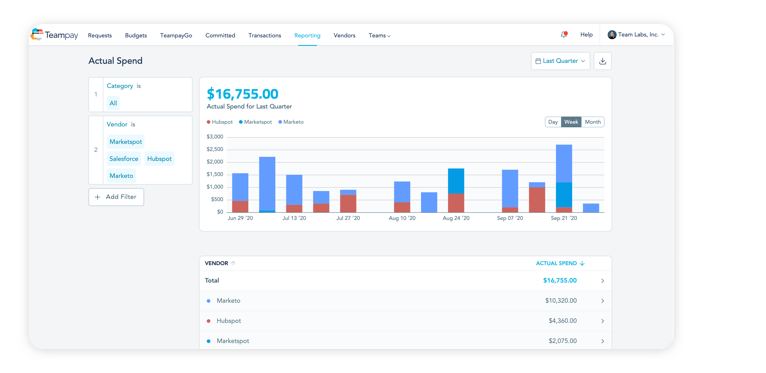Click the Add Filter button
The image size is (766, 373).
pyautogui.click(x=116, y=197)
